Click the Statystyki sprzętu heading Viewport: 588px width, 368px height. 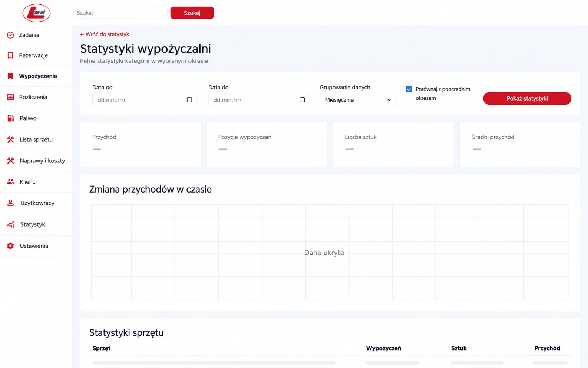click(x=126, y=333)
